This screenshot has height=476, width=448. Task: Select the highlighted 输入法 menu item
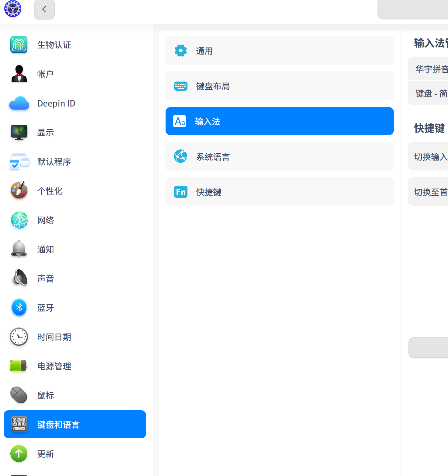280,121
